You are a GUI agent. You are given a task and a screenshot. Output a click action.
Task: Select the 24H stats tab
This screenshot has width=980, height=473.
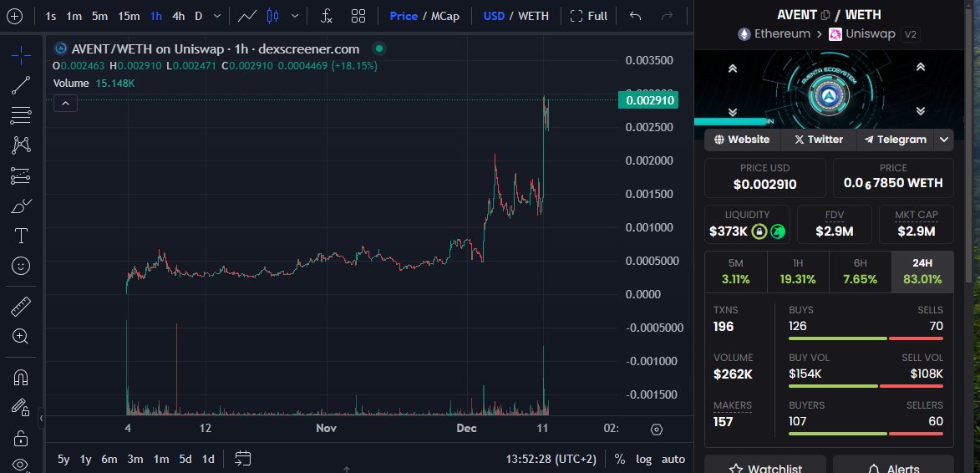(x=922, y=272)
